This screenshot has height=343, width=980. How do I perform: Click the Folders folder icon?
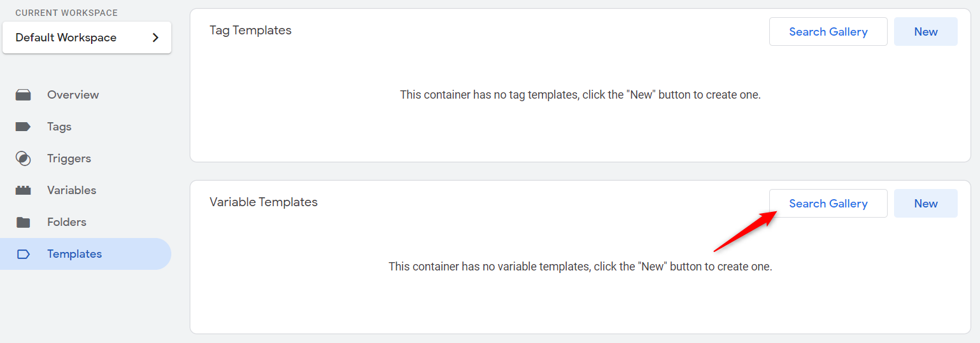click(23, 222)
